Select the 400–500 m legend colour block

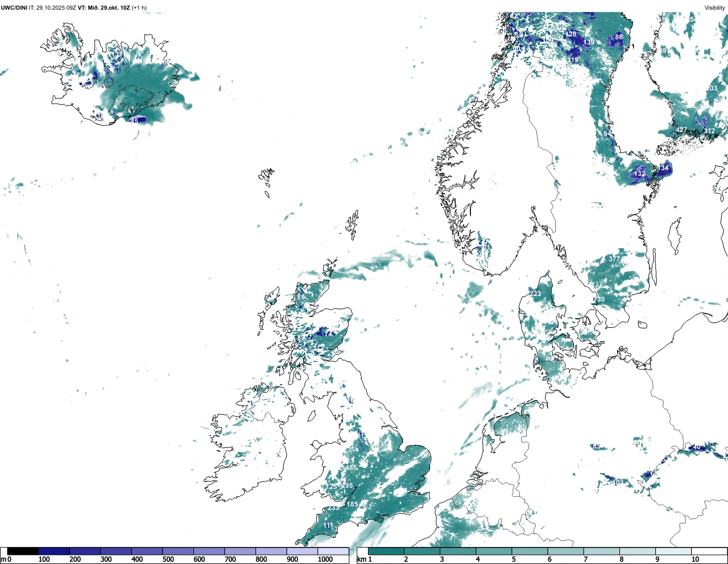[x=147, y=551]
